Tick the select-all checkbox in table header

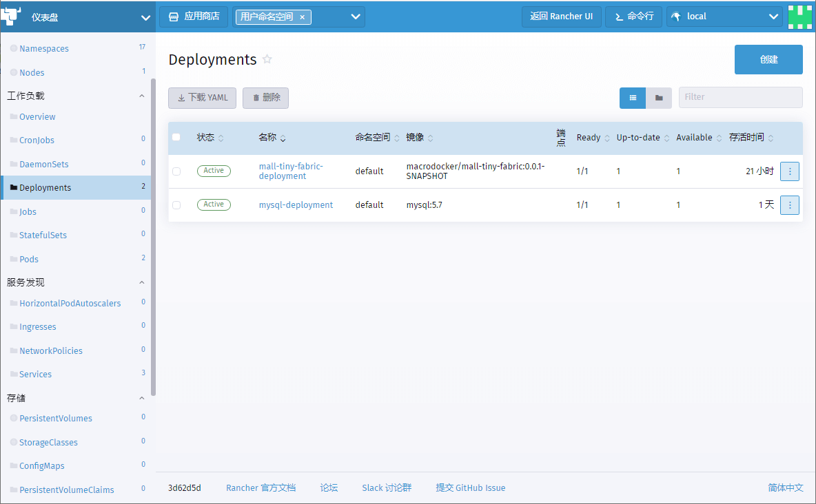[x=176, y=137]
